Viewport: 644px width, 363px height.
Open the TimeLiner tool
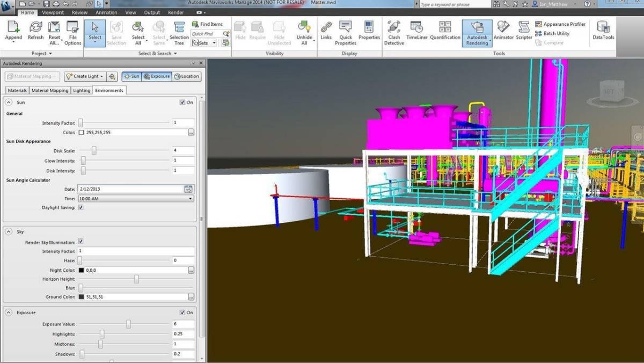pos(416,31)
